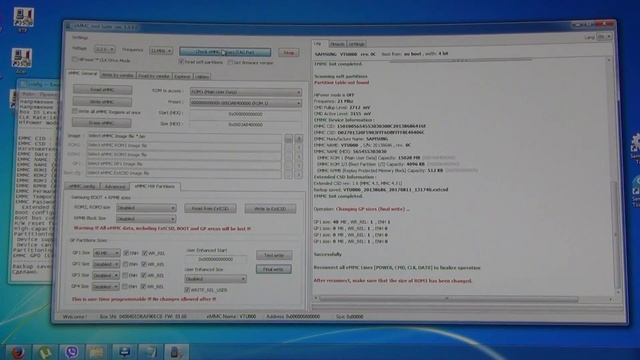
Task: Enable Get firmware version checkbox
Action: [x=230, y=62]
